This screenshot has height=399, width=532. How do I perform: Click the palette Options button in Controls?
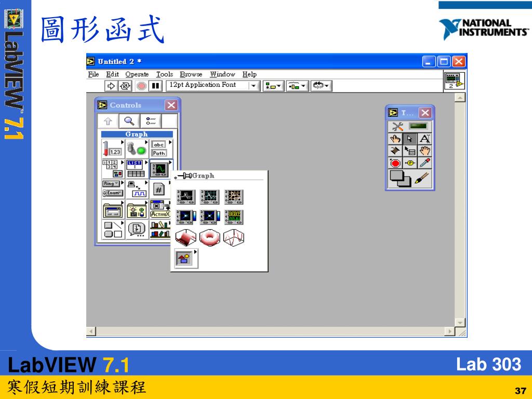point(151,121)
